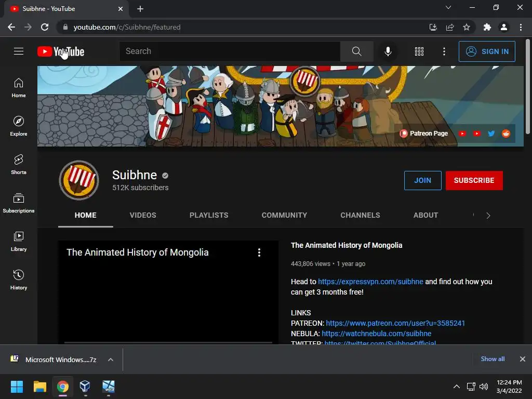The image size is (532, 399).
Task: Open File Explorer from taskbar
Action: (x=39, y=387)
